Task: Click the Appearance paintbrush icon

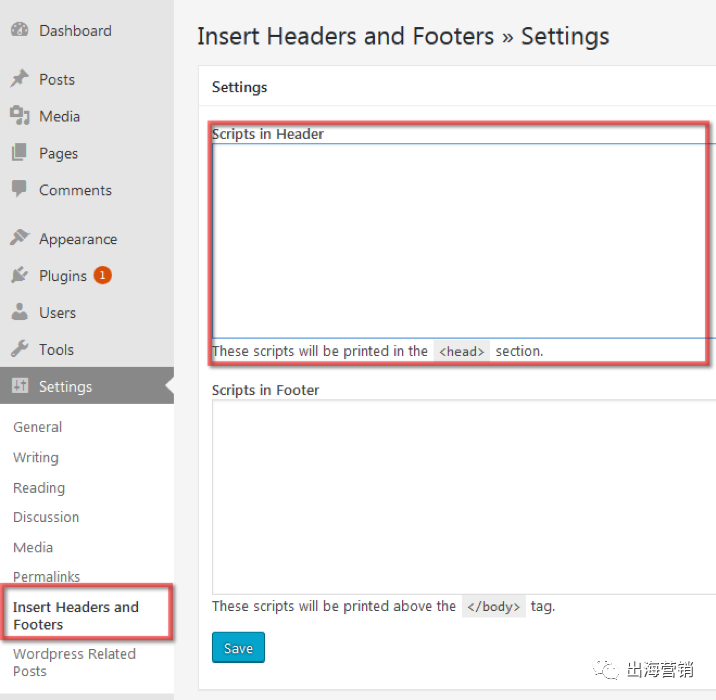Action: [x=20, y=237]
